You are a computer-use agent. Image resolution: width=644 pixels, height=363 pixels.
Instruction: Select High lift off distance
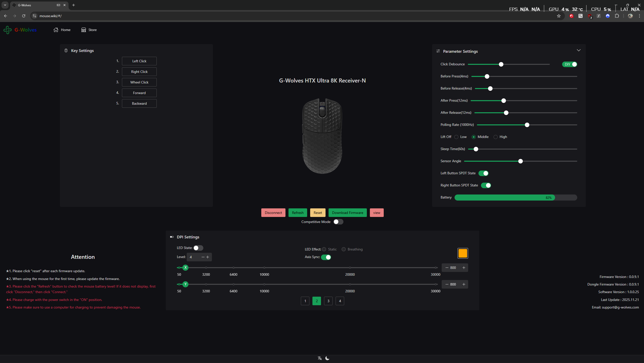[x=496, y=137]
